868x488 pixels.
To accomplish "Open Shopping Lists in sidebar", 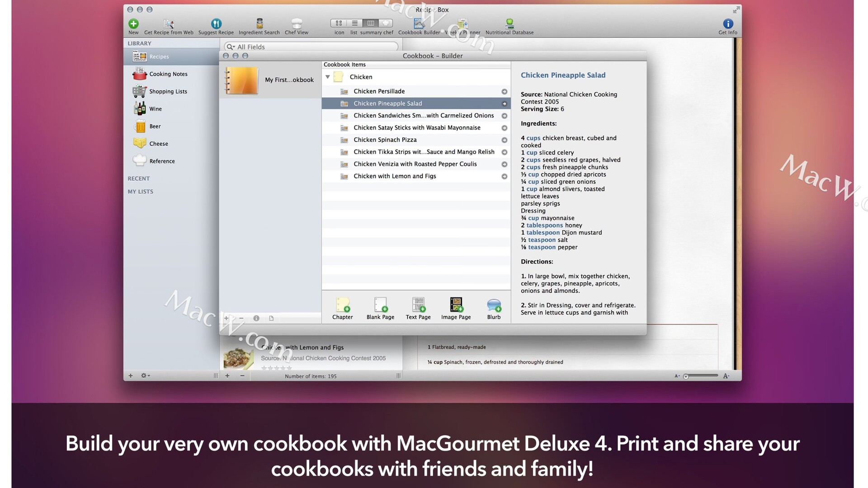I will [x=171, y=91].
